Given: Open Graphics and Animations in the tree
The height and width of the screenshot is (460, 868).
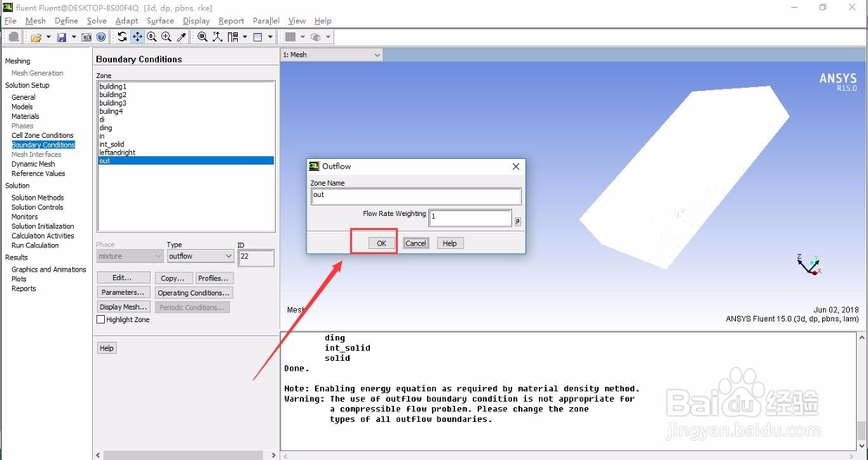Looking at the screenshot, I should (49, 269).
